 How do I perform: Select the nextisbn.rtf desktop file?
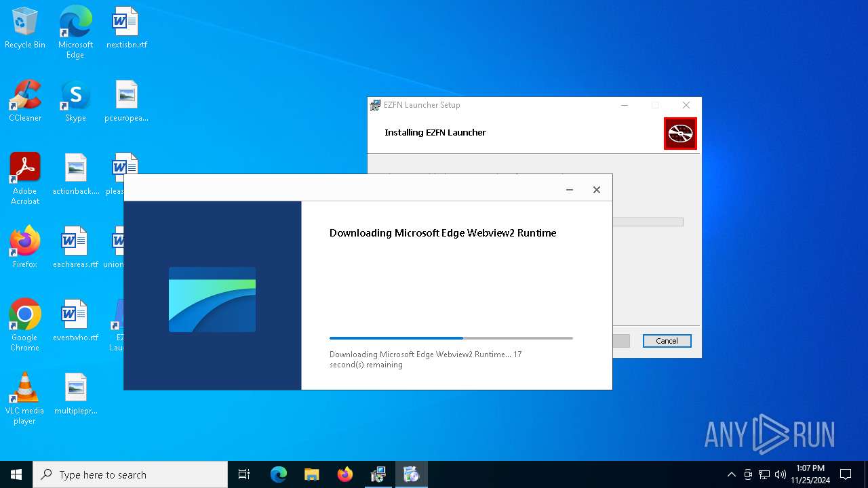coord(126,28)
